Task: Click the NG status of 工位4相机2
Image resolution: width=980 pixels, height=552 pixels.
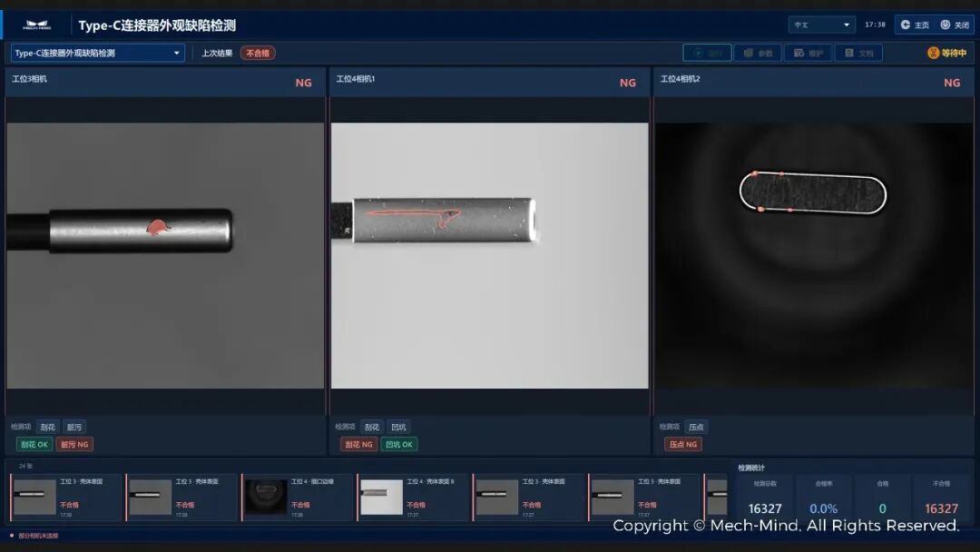Action: pos(952,83)
